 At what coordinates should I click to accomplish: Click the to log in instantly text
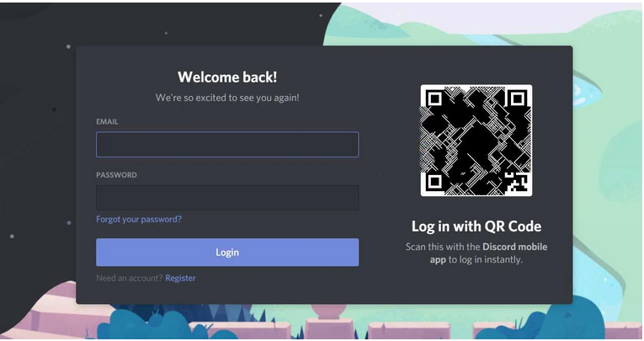click(x=486, y=259)
